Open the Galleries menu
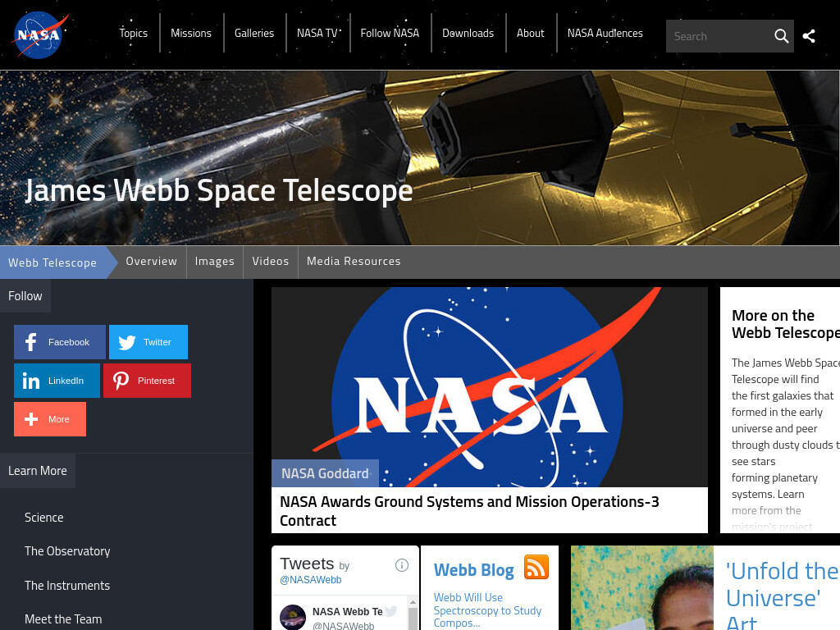 [x=254, y=33]
